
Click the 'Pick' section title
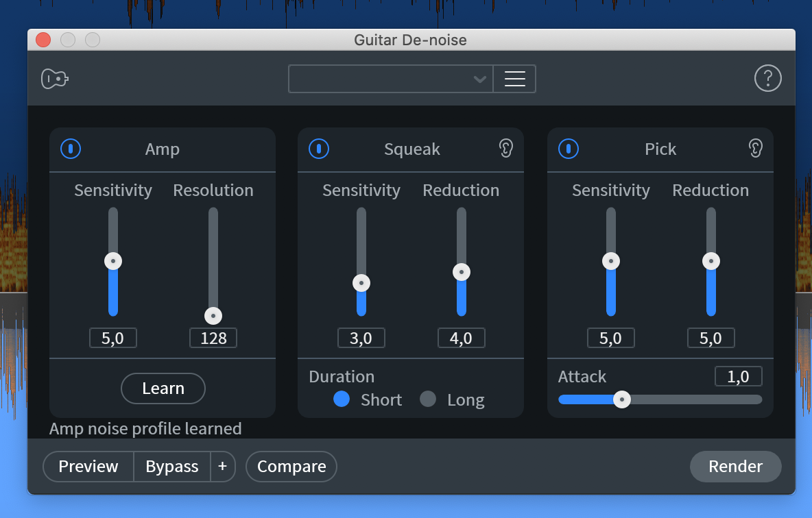point(660,149)
